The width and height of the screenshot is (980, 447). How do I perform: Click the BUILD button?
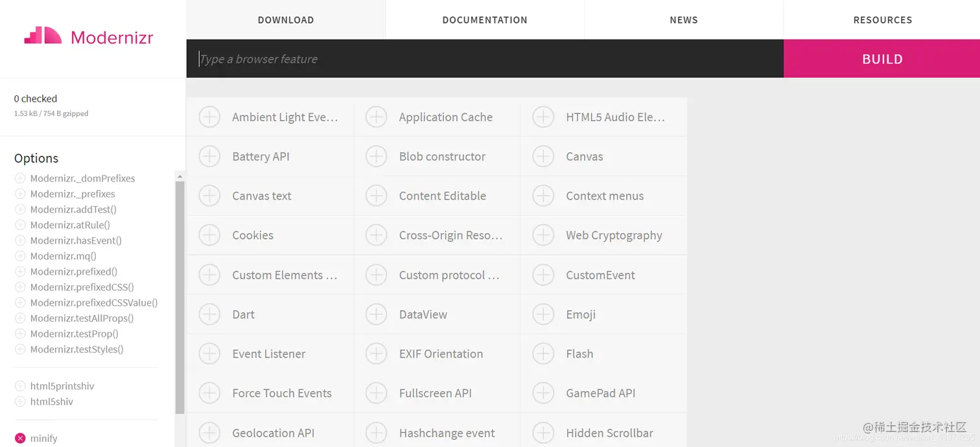[x=882, y=58]
